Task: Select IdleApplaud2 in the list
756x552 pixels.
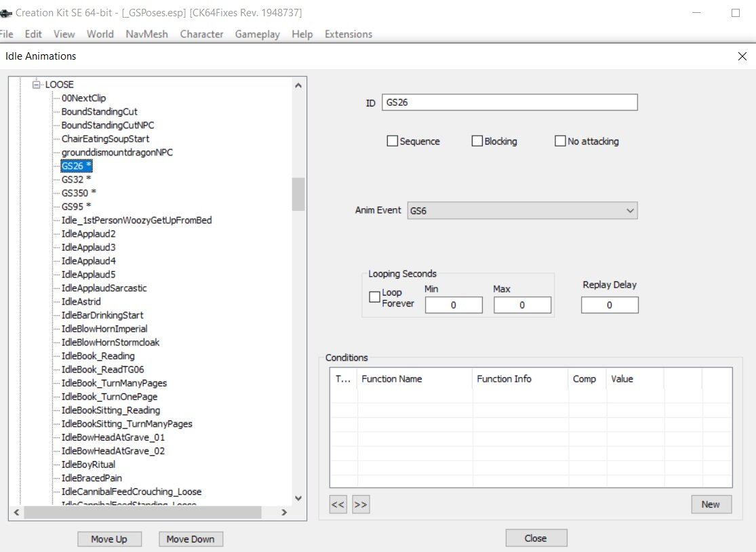Action: [x=88, y=234]
